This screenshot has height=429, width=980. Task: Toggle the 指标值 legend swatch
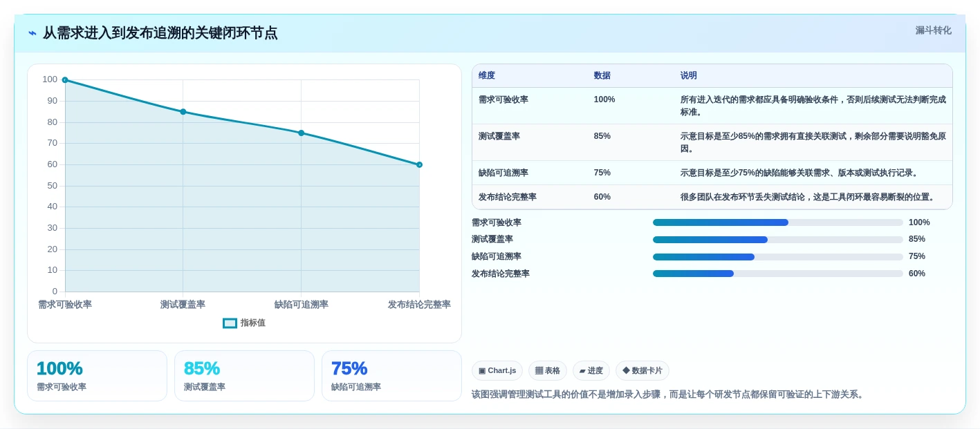(x=230, y=323)
